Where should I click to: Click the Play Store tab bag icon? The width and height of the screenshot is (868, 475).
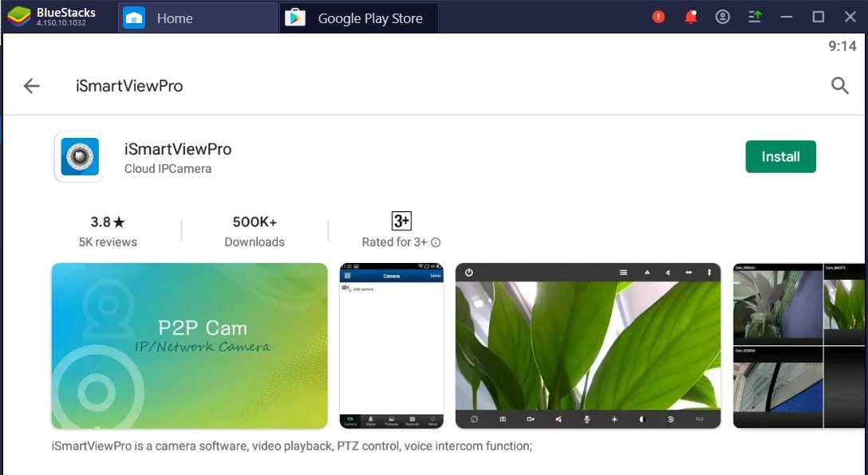pyautogui.click(x=295, y=18)
